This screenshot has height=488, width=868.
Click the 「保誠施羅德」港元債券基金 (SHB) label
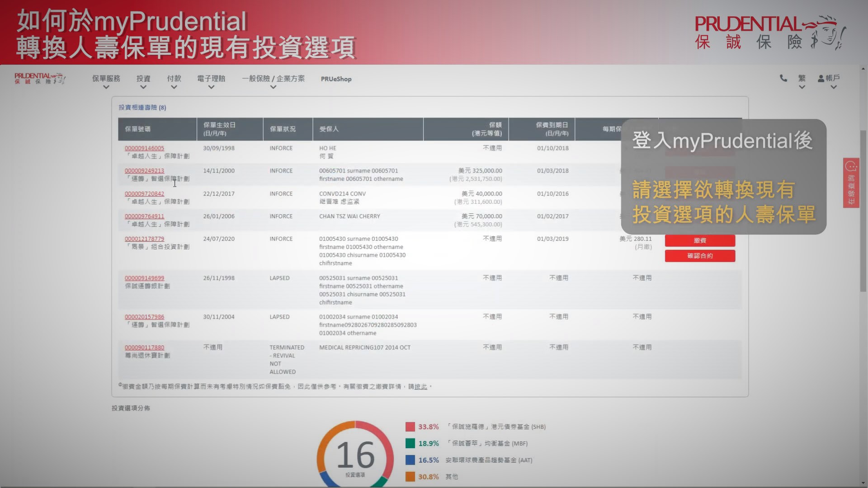point(495,427)
